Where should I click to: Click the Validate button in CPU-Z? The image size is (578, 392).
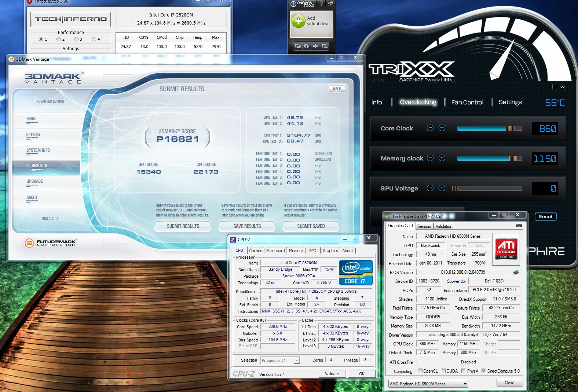(x=332, y=374)
